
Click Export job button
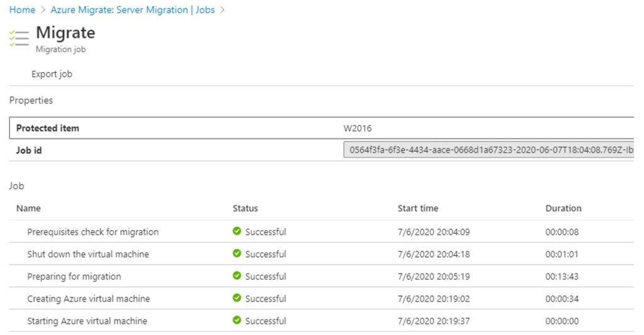(x=52, y=74)
